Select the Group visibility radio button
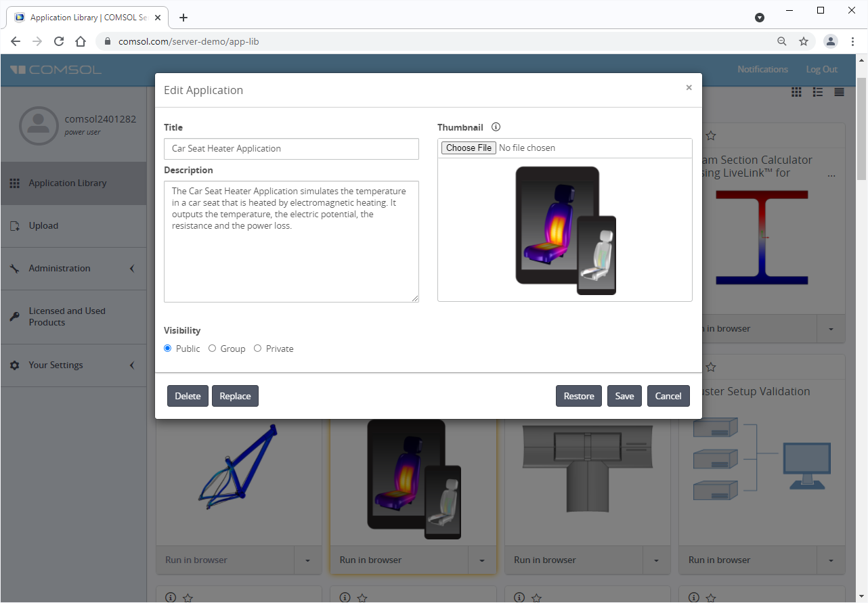Viewport: 868px width, 603px height. [x=212, y=348]
